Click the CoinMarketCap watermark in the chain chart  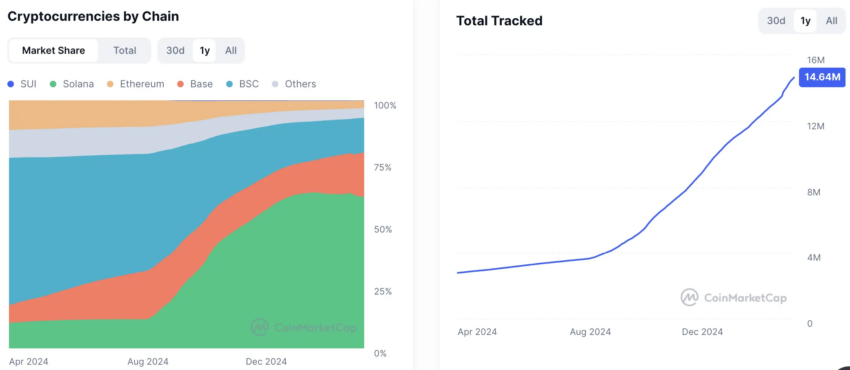304,327
